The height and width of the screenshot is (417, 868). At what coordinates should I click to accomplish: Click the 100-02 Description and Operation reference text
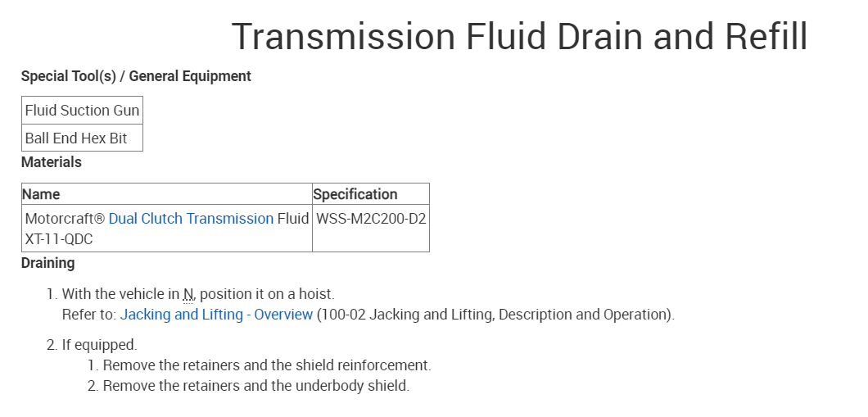pyautogui.click(x=495, y=315)
